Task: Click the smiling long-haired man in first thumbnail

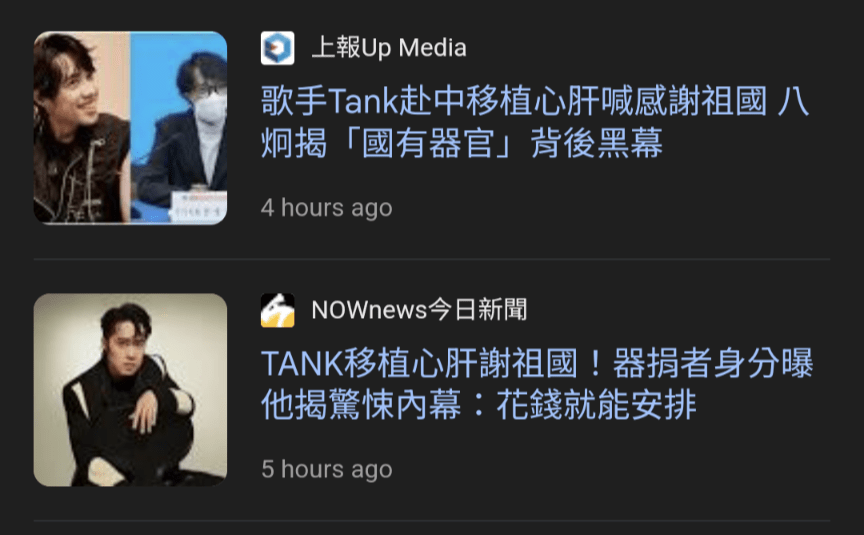Action: (x=82, y=128)
